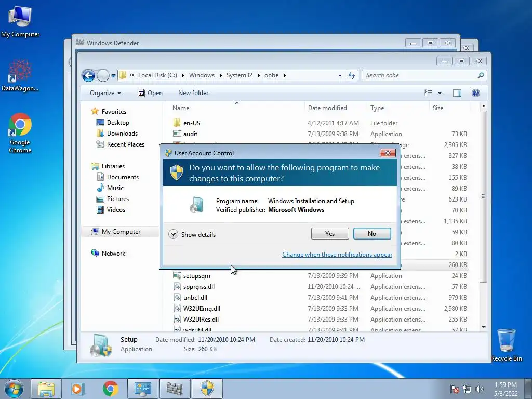Image resolution: width=532 pixels, height=399 pixels.
Task: Open Explorer help question mark icon
Action: click(476, 93)
